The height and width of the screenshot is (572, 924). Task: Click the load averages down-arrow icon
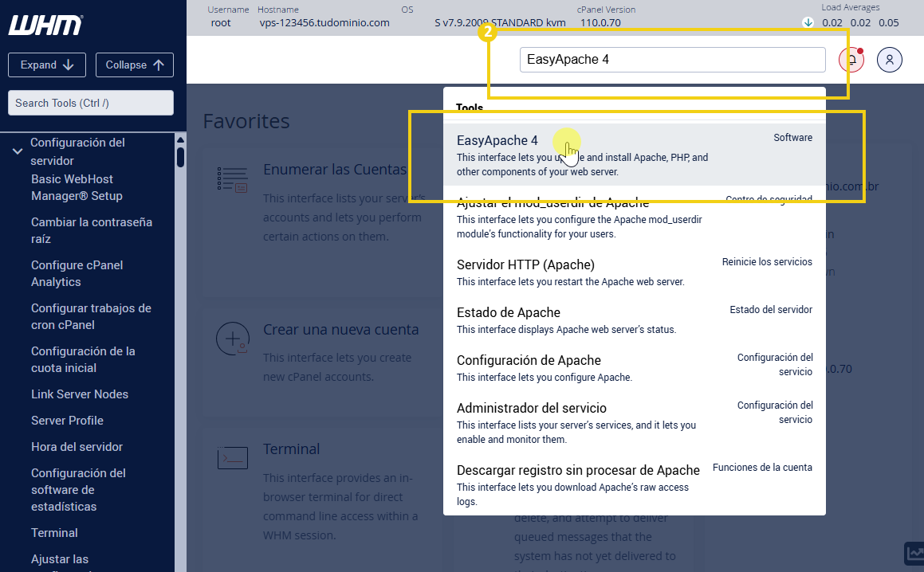coord(808,22)
